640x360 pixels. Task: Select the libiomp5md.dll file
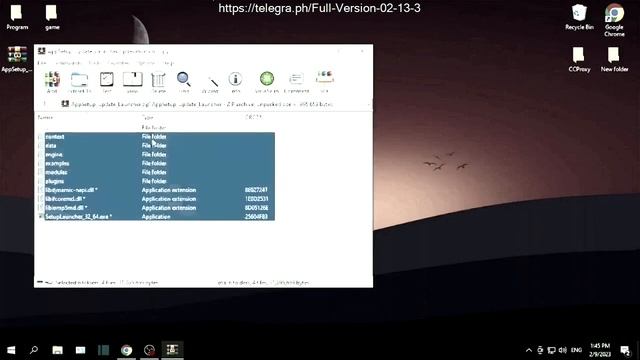coord(155,208)
